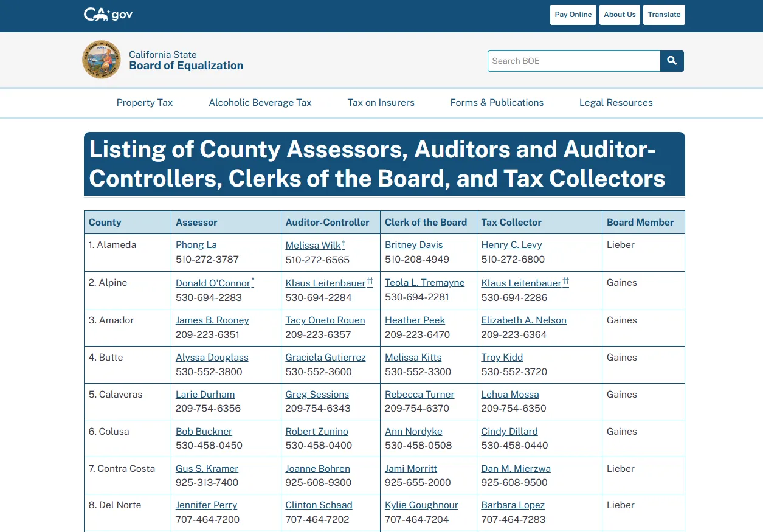Viewport: 763px width, 532px height.
Task: Open the Alcoholic Beverage Tax menu
Action: pos(260,103)
